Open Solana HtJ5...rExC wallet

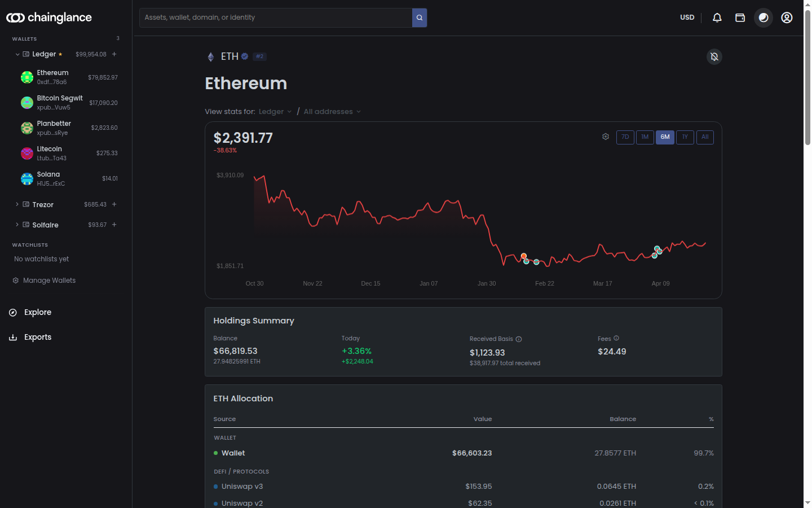69,178
